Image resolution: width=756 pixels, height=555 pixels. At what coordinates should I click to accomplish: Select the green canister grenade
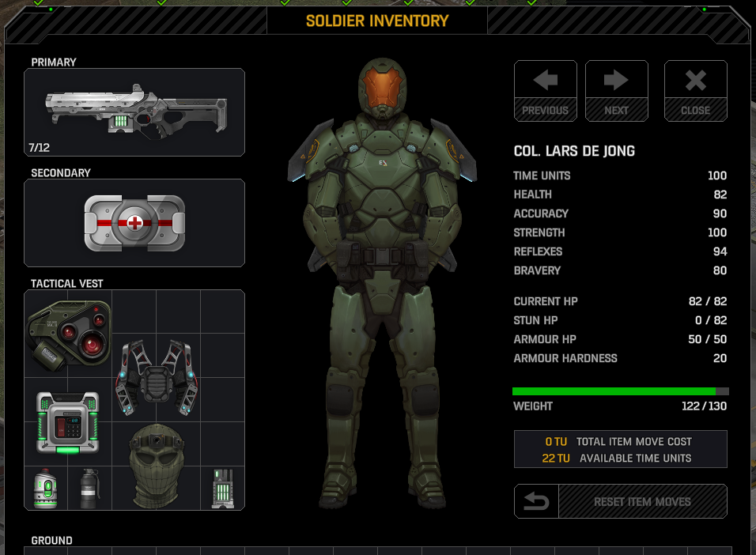pyautogui.click(x=46, y=488)
